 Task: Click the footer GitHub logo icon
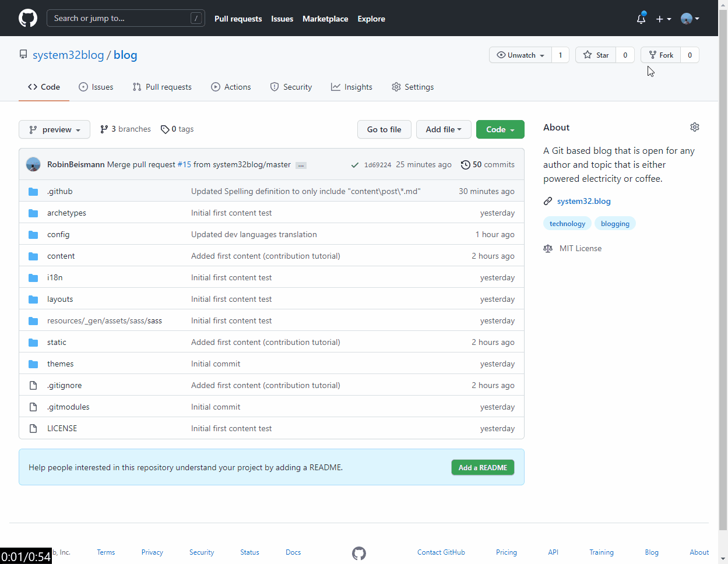pyautogui.click(x=359, y=553)
